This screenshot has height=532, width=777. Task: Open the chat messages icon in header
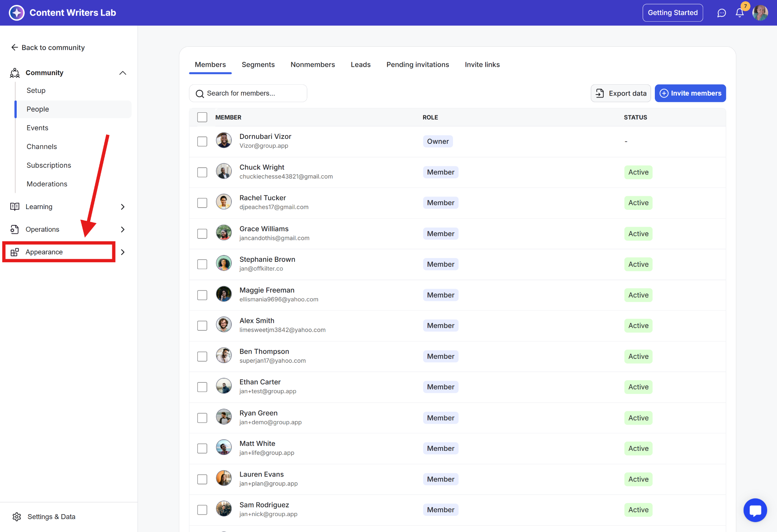point(721,13)
